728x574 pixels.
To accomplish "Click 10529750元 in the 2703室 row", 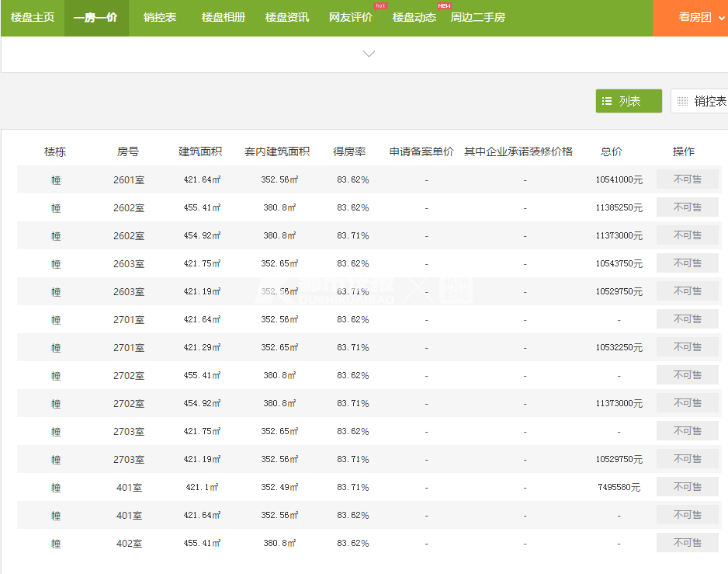I will [x=619, y=459].
